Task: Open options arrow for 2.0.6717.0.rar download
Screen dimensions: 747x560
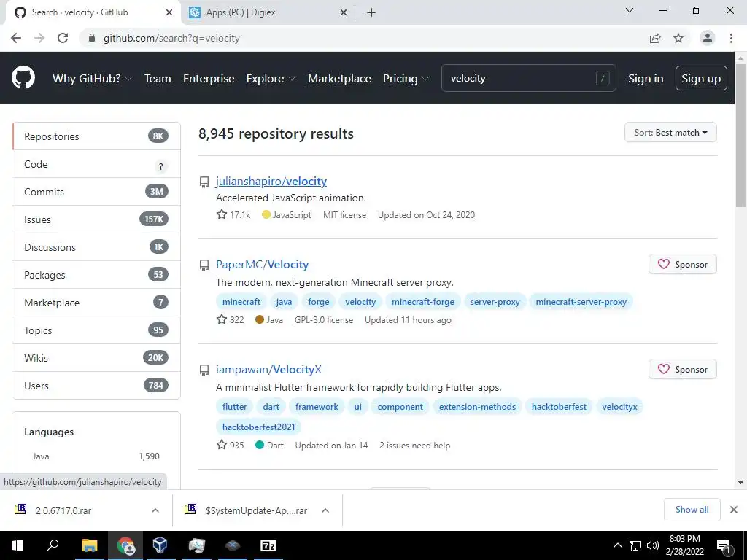Action: (x=155, y=510)
